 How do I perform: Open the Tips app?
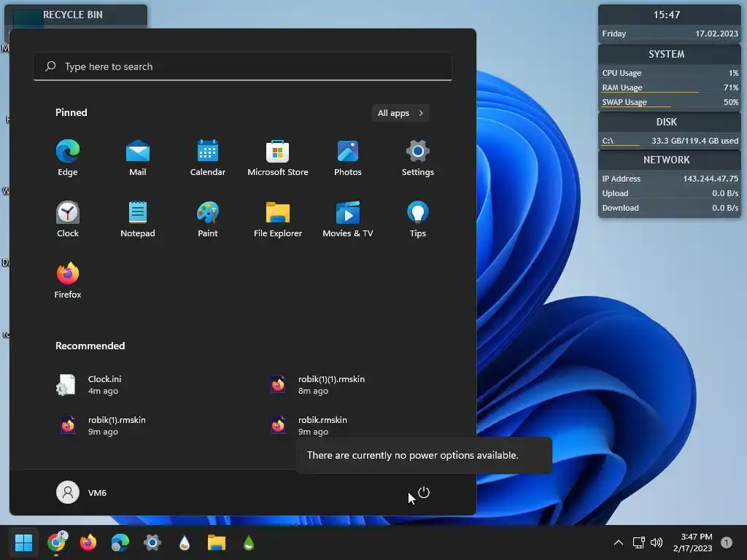tap(418, 219)
